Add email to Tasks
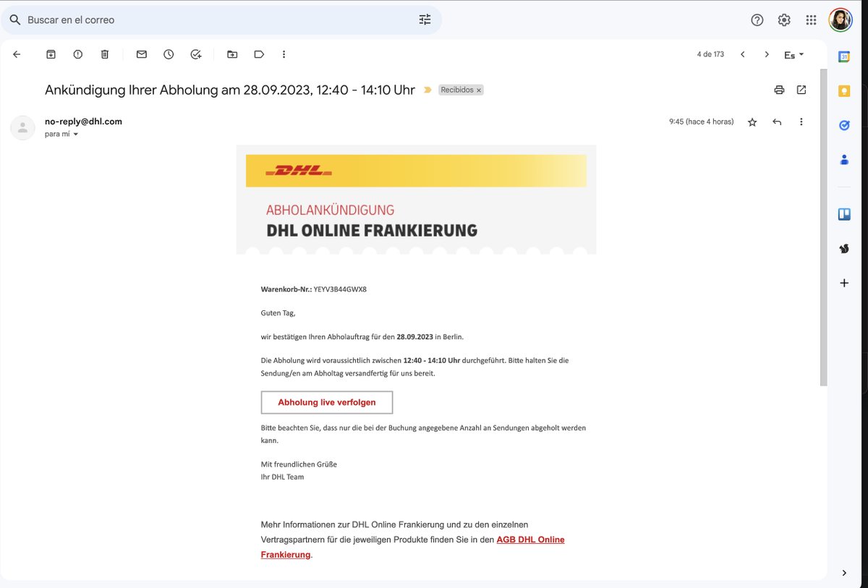The height and width of the screenshot is (588, 868). (196, 54)
